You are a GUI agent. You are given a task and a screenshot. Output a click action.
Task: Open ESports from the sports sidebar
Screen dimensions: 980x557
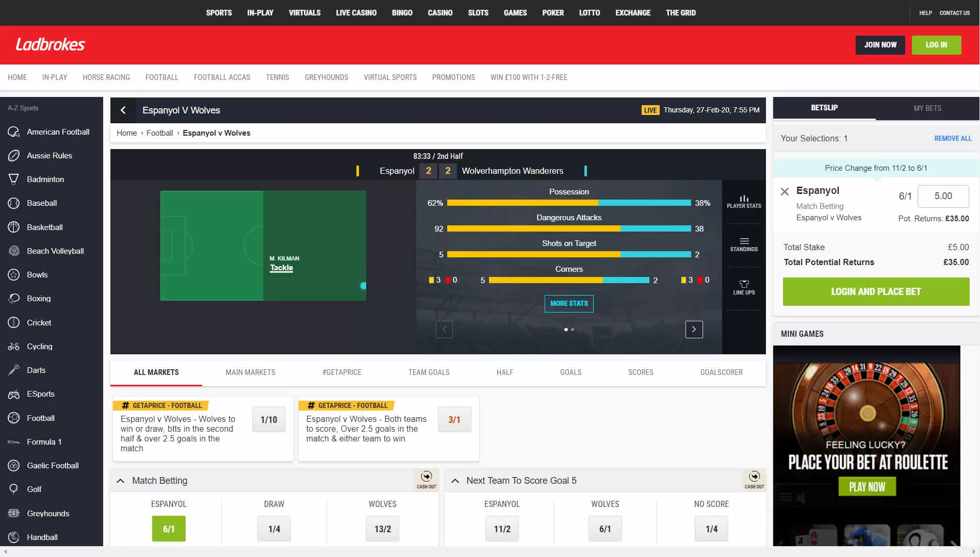40,394
